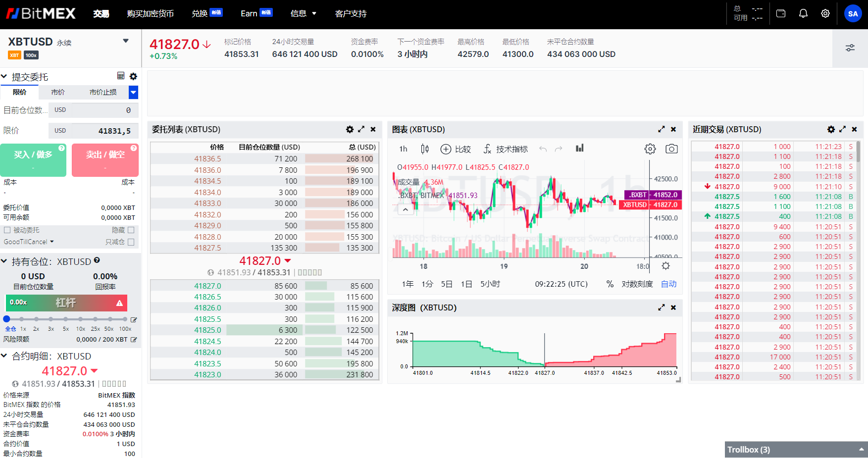Open 交易 nav item
The image size is (868, 458).
coord(101,13)
